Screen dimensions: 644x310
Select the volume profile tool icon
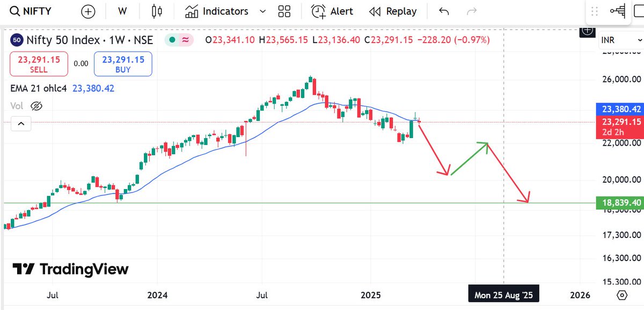[618, 11]
